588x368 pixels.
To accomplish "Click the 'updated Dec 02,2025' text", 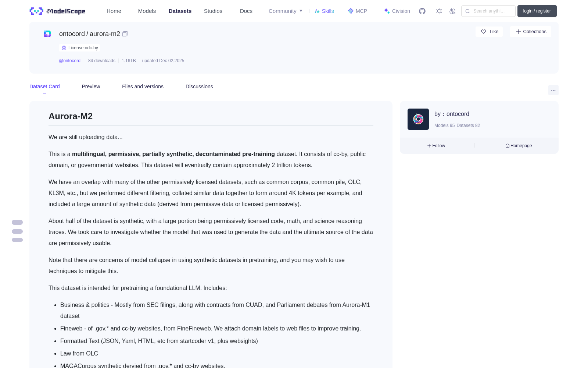I will click(163, 61).
